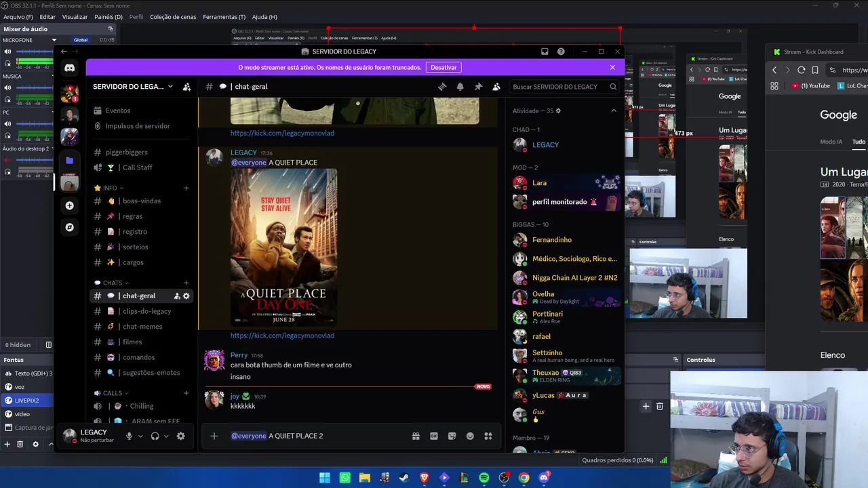868x488 pixels.
Task: Adjust the MUSICA volume slider
Action: click(x=34, y=87)
